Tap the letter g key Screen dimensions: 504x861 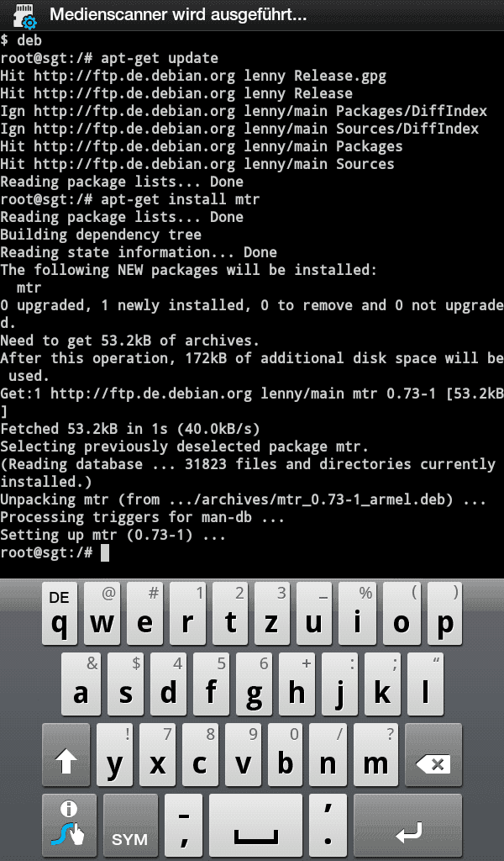tap(254, 684)
